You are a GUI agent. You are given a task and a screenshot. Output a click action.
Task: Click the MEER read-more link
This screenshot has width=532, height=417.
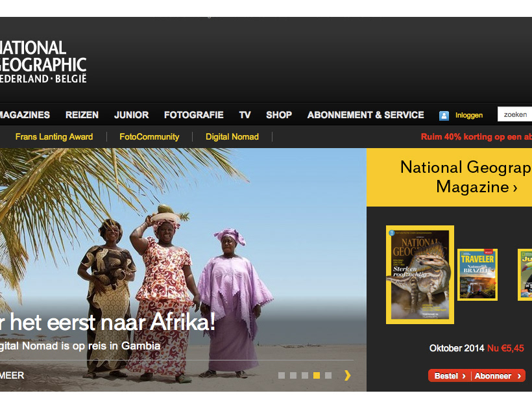click(12, 375)
